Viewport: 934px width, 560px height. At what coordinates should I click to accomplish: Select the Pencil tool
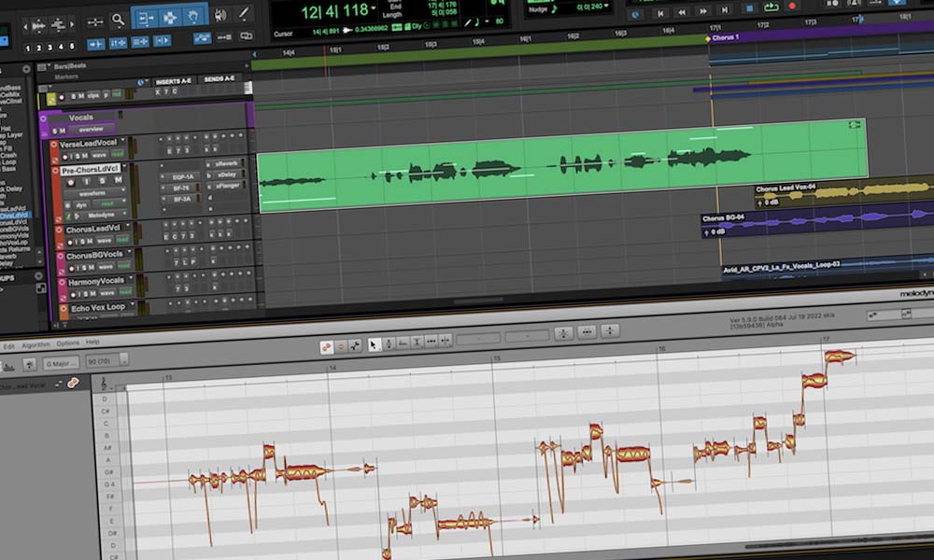(244, 13)
